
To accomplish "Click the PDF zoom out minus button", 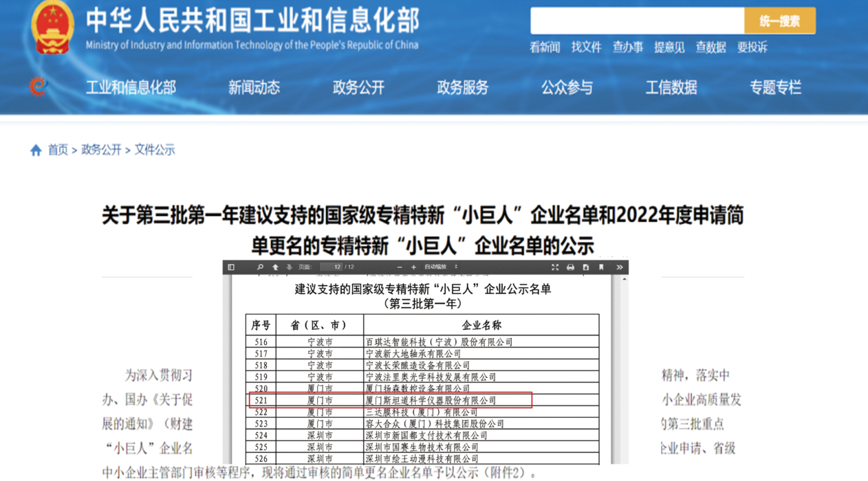I will pos(400,267).
